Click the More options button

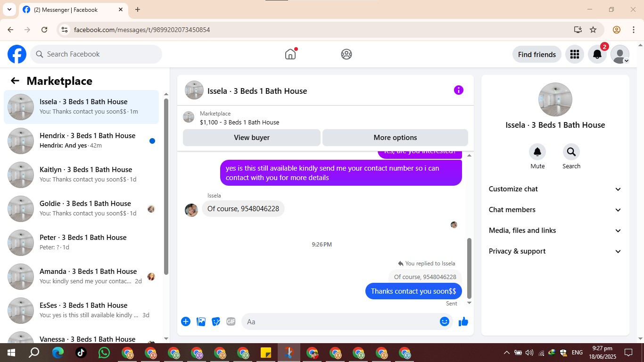[x=395, y=138]
